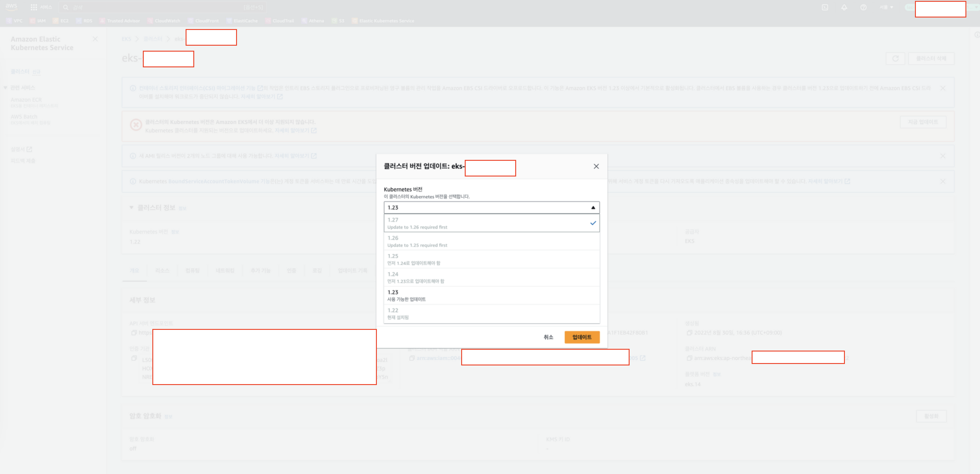Click the AWS logo icon

tap(11, 7)
